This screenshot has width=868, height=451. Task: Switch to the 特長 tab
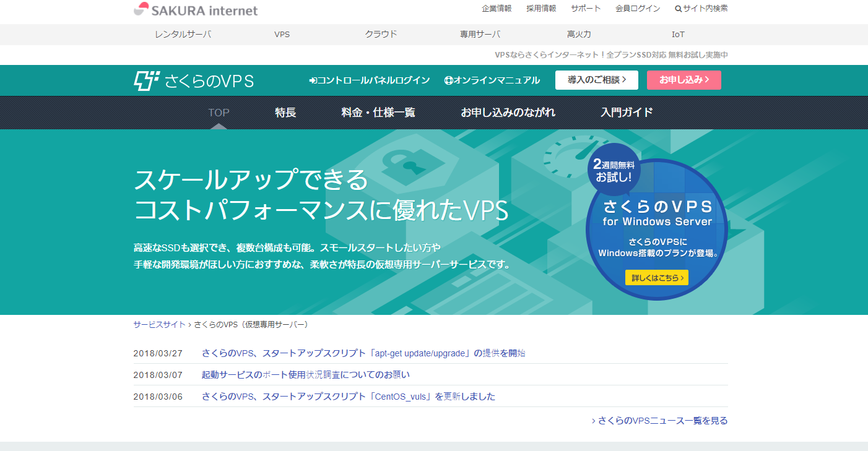(x=285, y=113)
